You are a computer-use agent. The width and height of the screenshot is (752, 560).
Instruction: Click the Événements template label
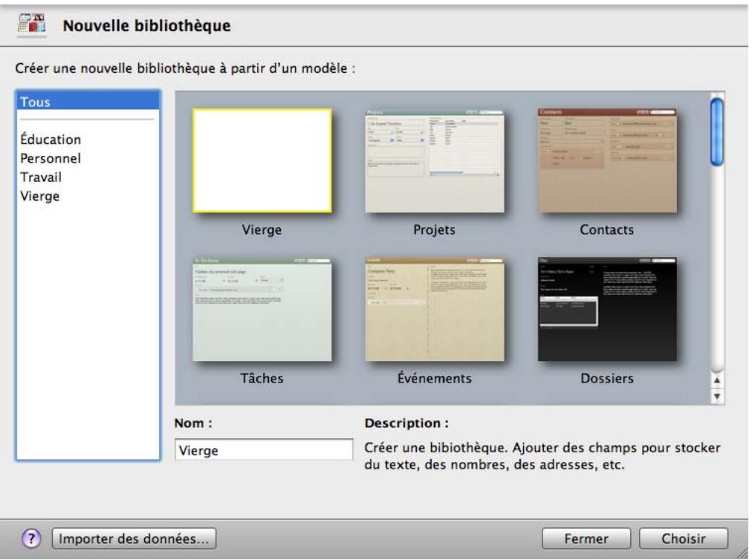click(435, 378)
